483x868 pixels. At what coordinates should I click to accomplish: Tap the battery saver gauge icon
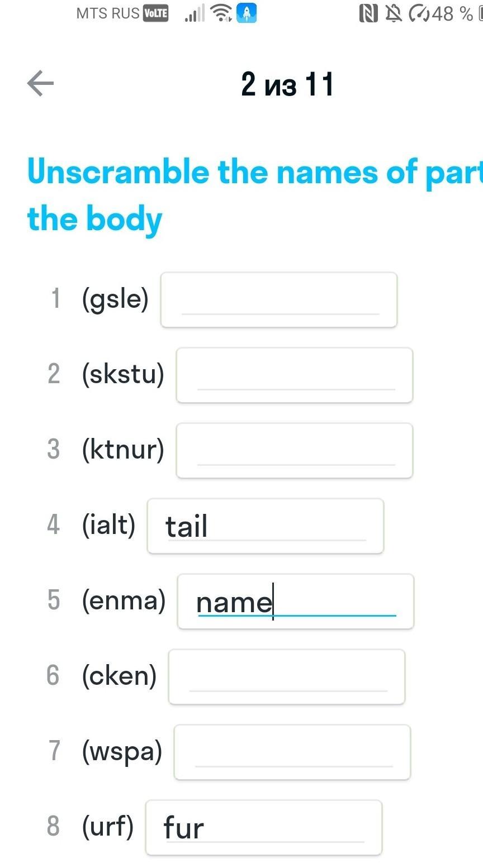click(x=418, y=13)
